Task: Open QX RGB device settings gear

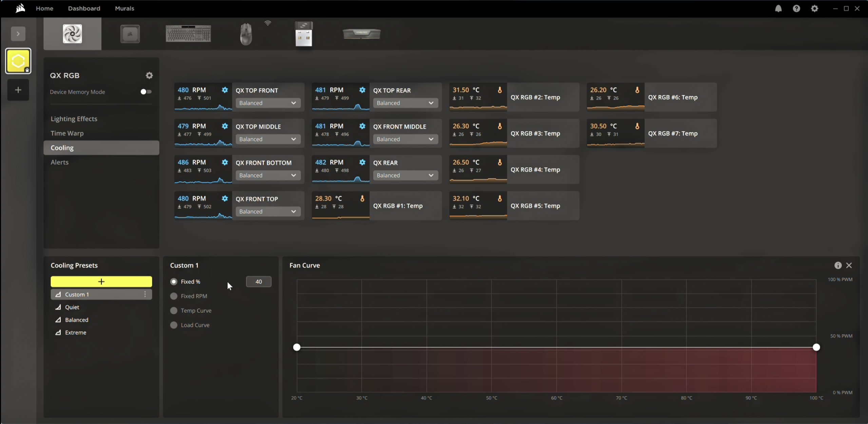Action: click(x=149, y=75)
